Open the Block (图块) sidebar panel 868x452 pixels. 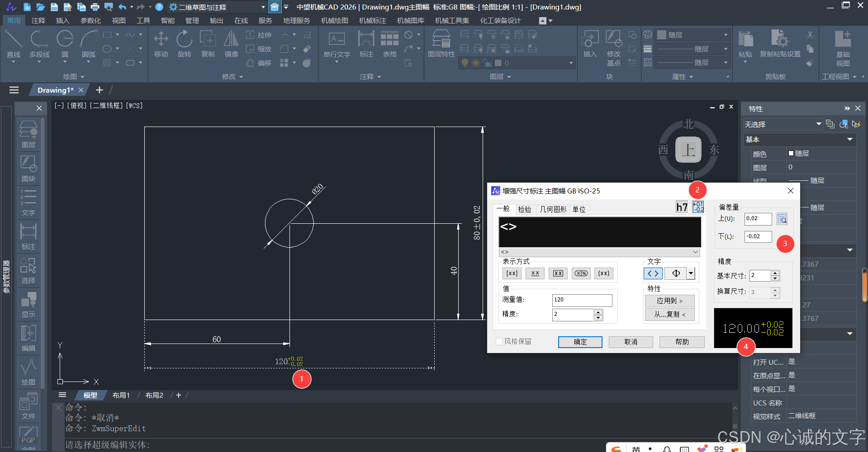click(28, 168)
